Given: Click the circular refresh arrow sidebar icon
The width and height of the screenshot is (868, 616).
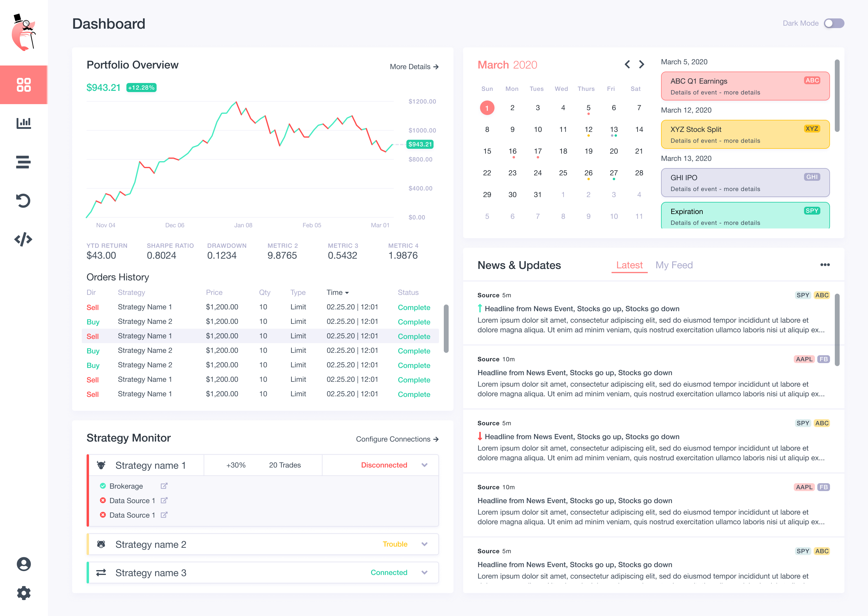Looking at the screenshot, I should click(x=24, y=201).
